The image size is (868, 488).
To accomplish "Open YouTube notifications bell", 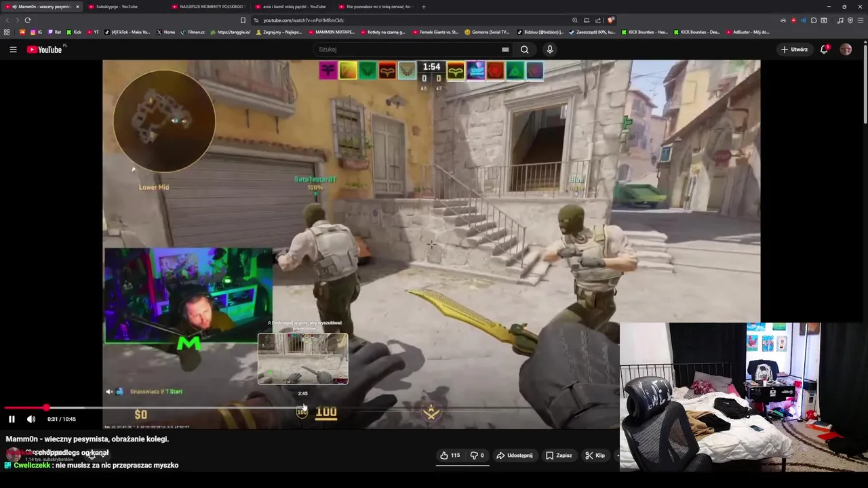I will click(825, 49).
